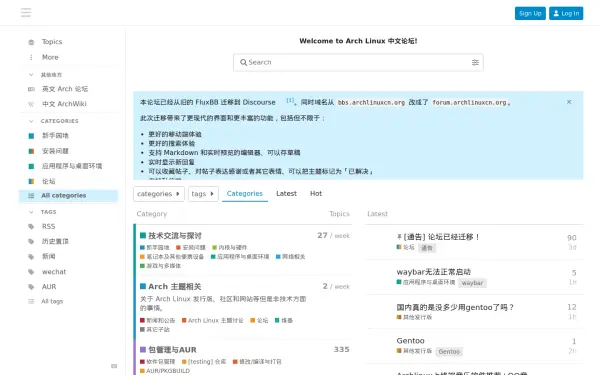The height and width of the screenshot is (375, 600).
Task: Open the 网络相关 subcategory
Action: tap(290, 257)
